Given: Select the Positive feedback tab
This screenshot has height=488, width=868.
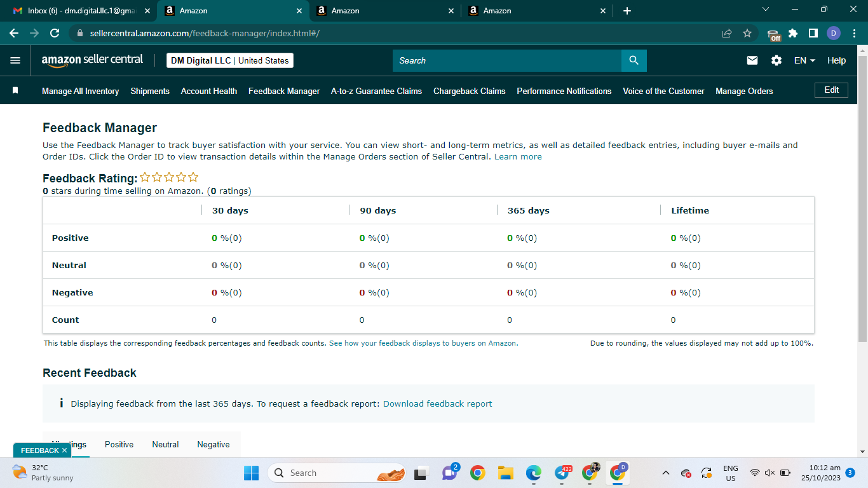Looking at the screenshot, I should 119,444.
